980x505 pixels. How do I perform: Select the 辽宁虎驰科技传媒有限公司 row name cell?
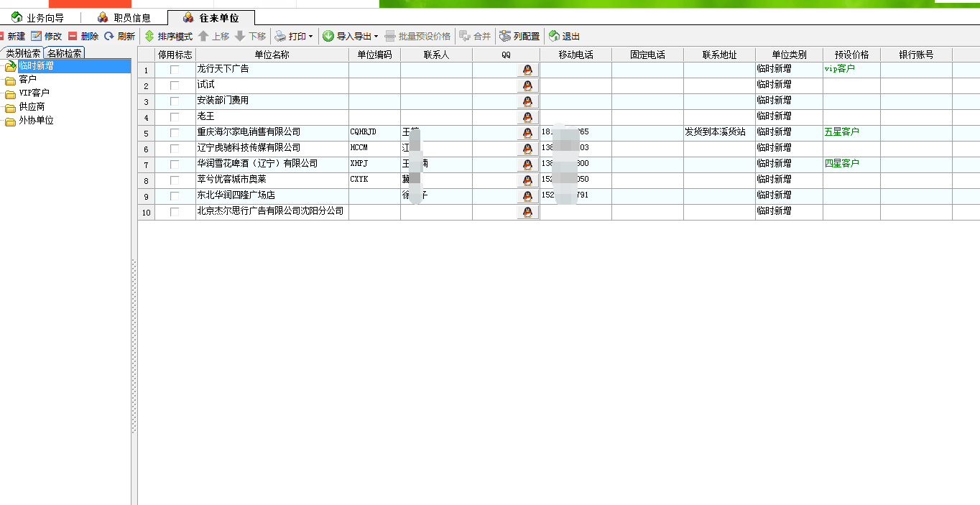point(249,148)
